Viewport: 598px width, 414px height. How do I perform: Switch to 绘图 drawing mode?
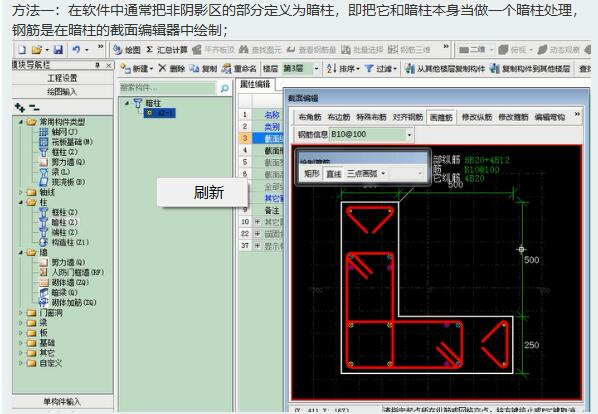(x=127, y=50)
